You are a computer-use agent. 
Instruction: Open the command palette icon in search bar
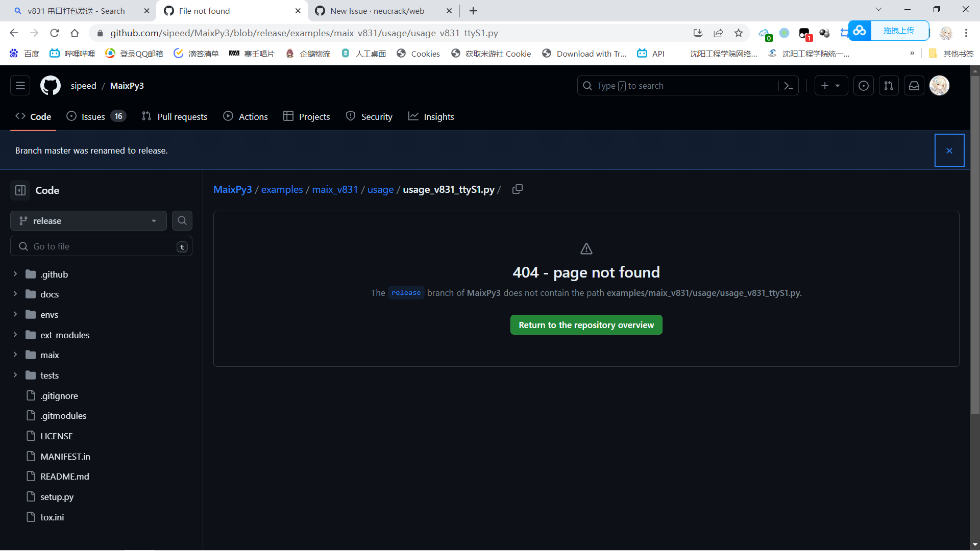pyautogui.click(x=788, y=85)
